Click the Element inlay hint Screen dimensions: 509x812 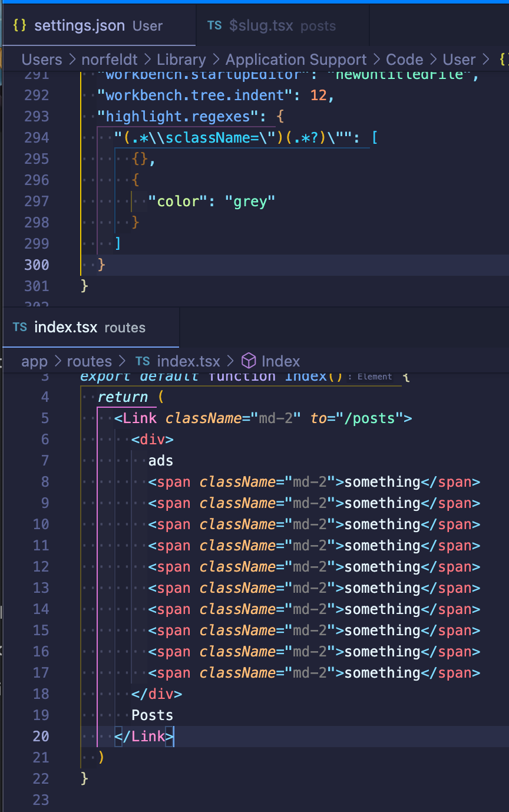(375, 377)
